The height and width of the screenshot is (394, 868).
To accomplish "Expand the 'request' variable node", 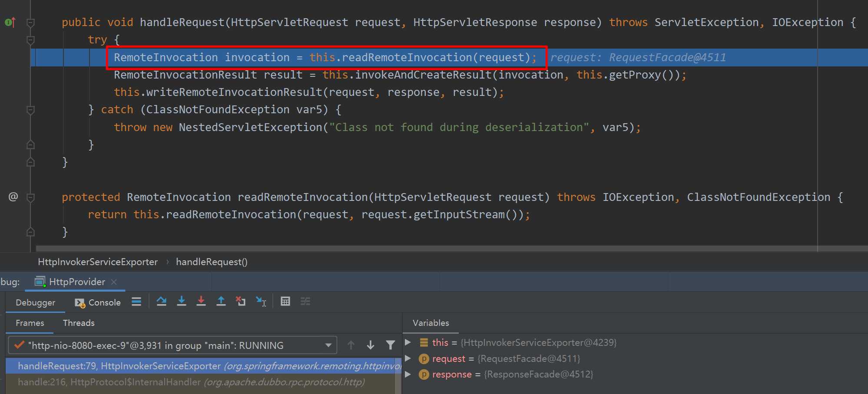I will pyautogui.click(x=408, y=358).
